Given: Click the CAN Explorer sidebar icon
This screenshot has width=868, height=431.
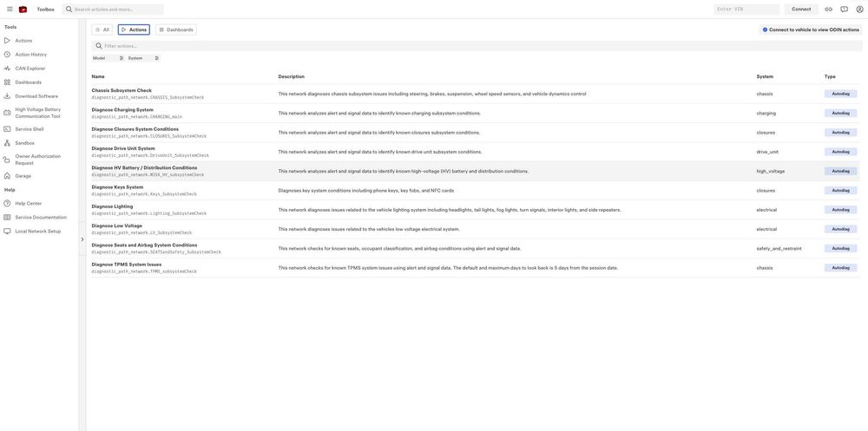Looking at the screenshot, I should coord(7,69).
